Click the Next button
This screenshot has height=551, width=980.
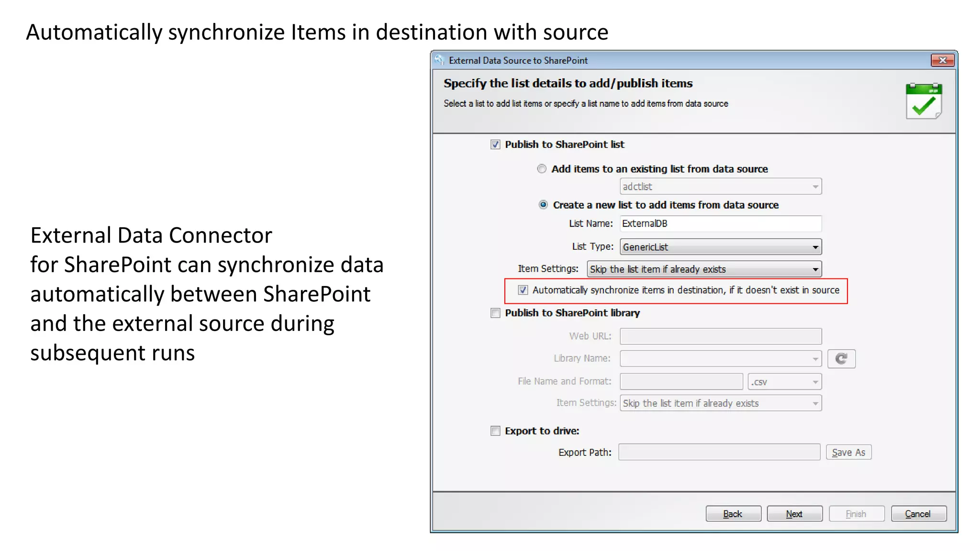(794, 514)
